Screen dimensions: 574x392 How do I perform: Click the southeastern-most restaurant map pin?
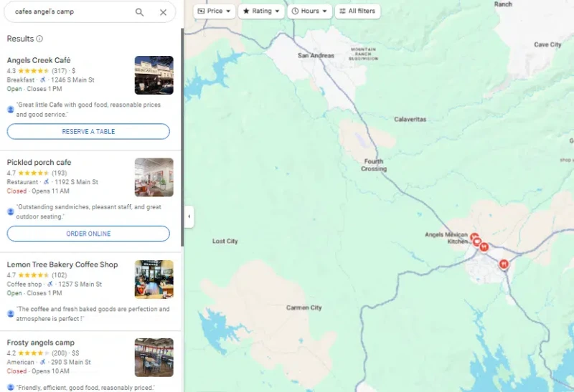click(x=504, y=264)
